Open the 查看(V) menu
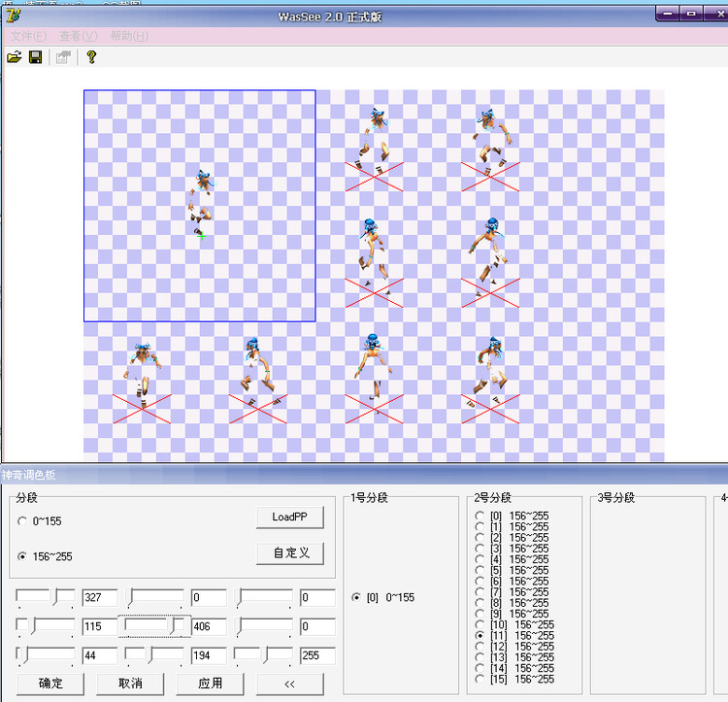Viewport: 728px width, 702px height. 79,36
